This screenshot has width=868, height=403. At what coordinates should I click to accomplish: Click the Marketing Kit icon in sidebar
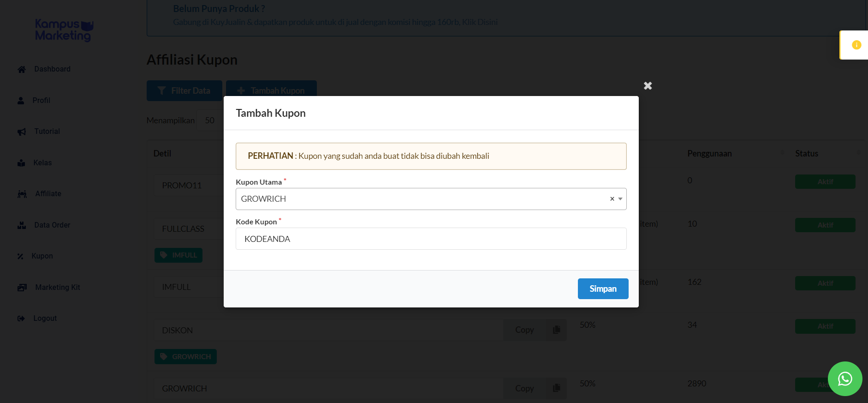22,288
